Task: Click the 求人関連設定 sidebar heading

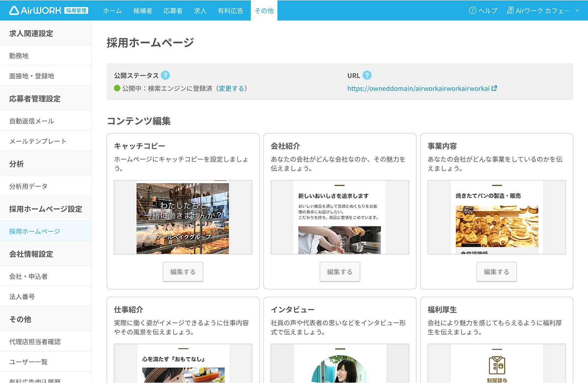Action: click(x=31, y=33)
